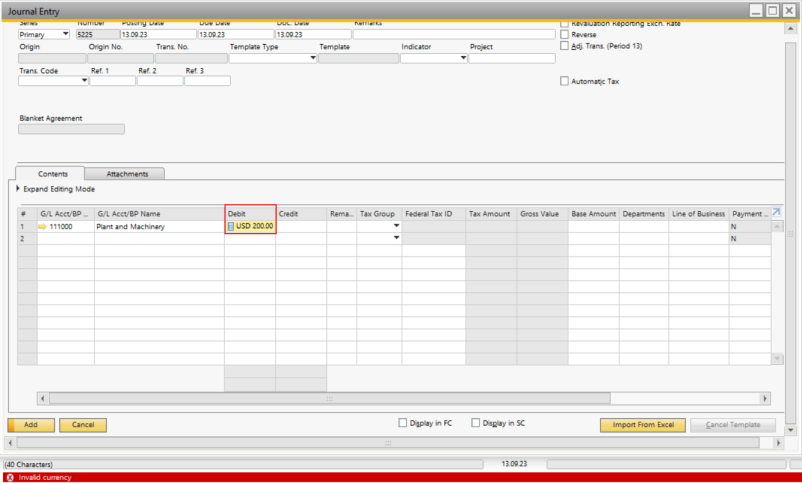
Task: Open the Trans. Code dropdown
Action: point(84,81)
